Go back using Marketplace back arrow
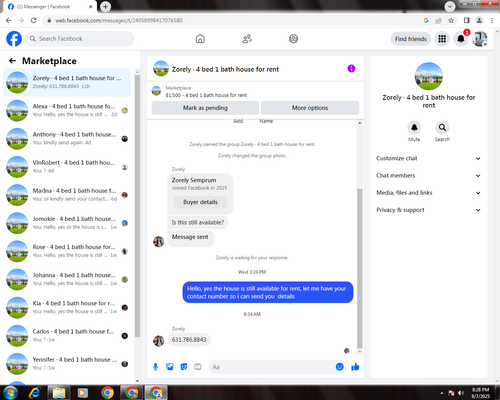Image resolution: width=500 pixels, height=400 pixels. (x=12, y=61)
